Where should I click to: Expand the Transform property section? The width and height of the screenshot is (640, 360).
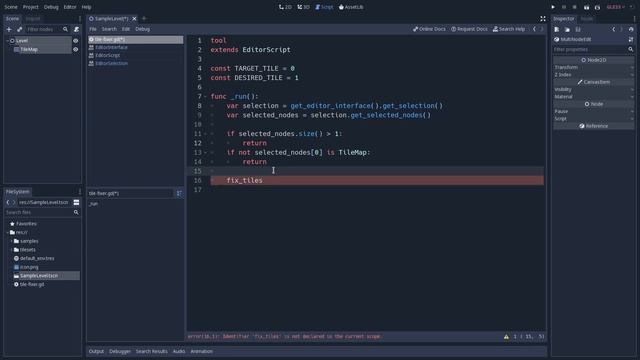coord(593,67)
